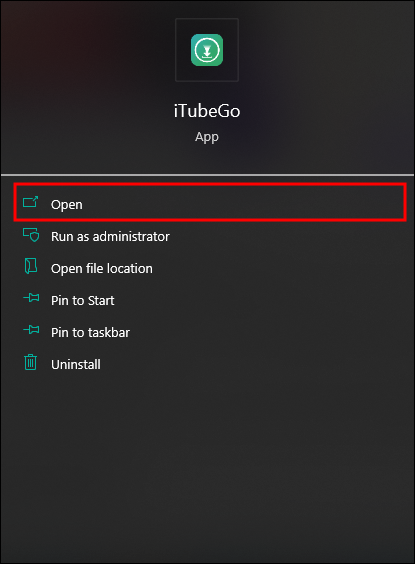Image resolution: width=415 pixels, height=564 pixels.
Task: Choose the Uninstall option
Action: (76, 365)
